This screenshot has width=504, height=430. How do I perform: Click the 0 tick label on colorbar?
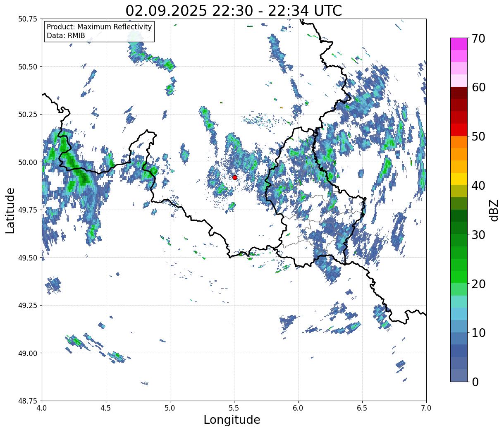475,382
